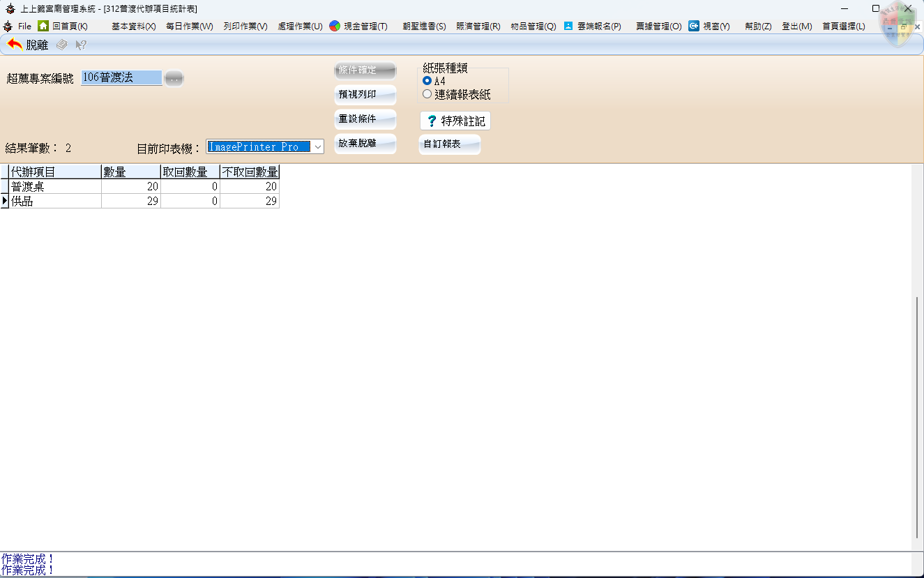Click the 脫離 back arrow icon
924x578 pixels.
click(x=15, y=45)
